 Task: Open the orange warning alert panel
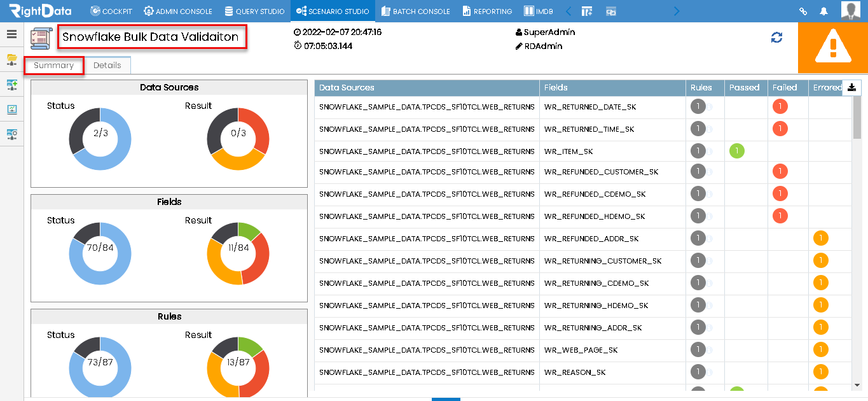833,47
